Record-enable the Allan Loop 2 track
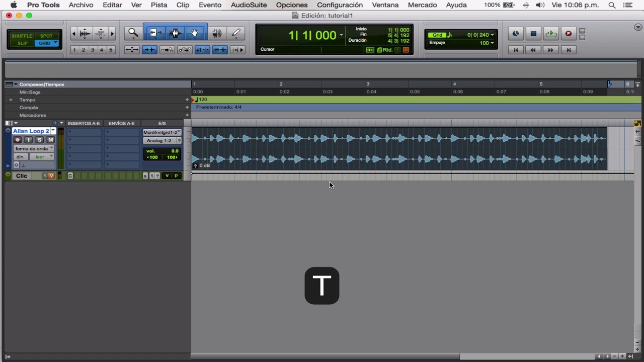The width and height of the screenshot is (644, 362). click(x=18, y=140)
